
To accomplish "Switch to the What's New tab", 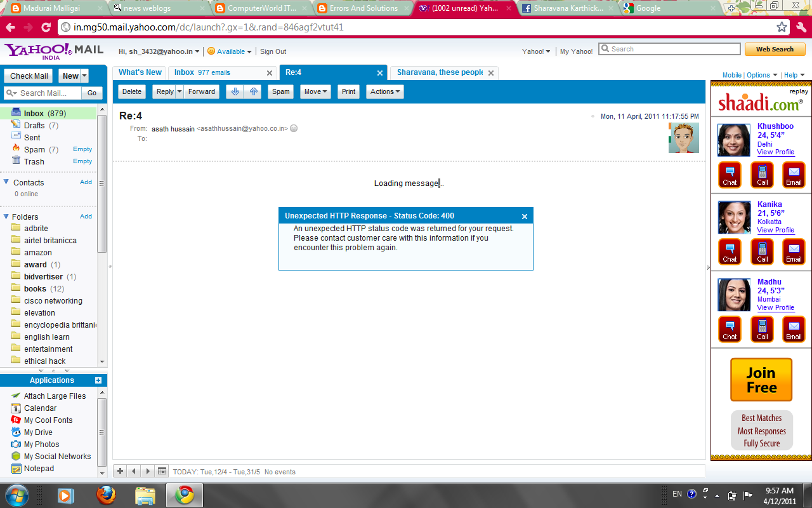I will pyautogui.click(x=140, y=72).
